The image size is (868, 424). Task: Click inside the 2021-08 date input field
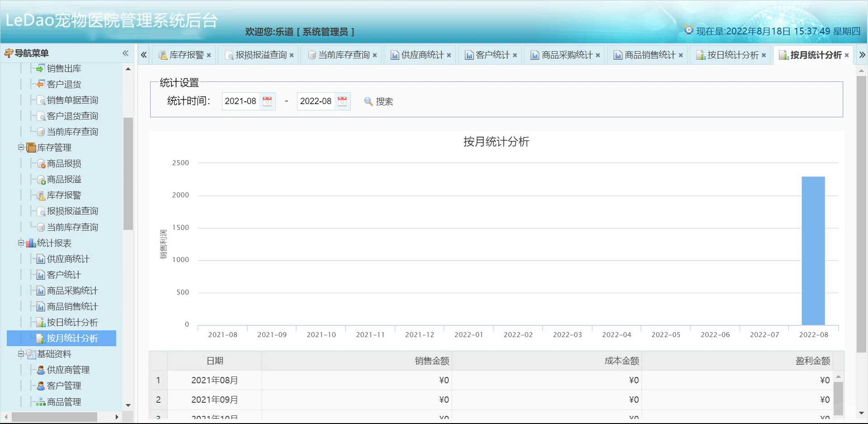click(242, 101)
